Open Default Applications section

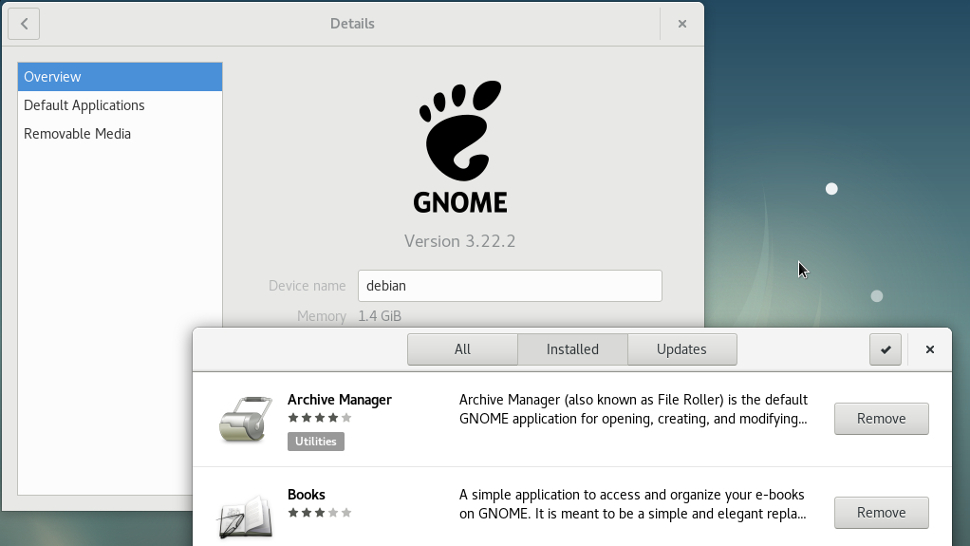pyautogui.click(x=120, y=105)
